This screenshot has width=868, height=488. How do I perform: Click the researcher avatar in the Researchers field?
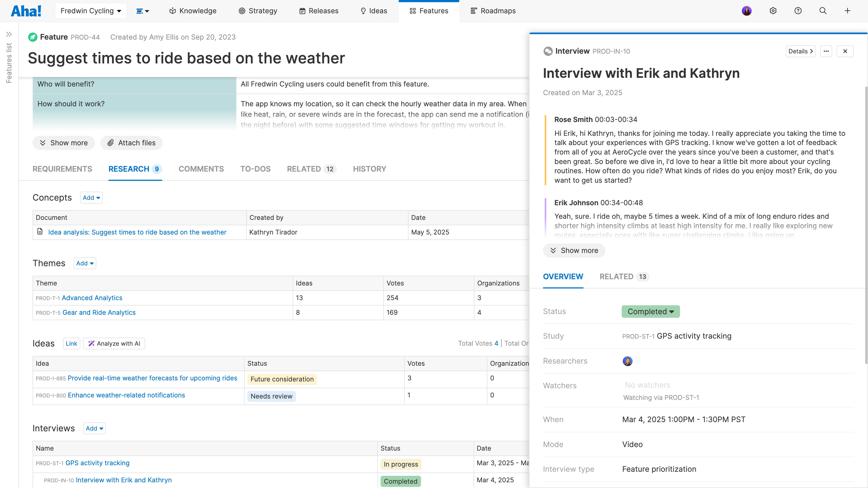[628, 361]
